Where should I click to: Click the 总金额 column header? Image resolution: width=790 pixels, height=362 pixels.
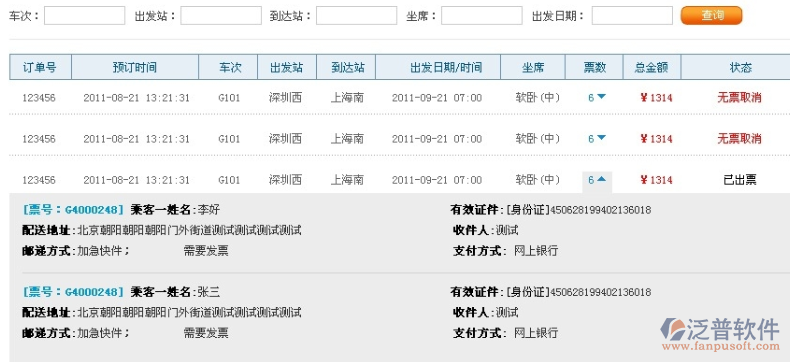(x=651, y=67)
